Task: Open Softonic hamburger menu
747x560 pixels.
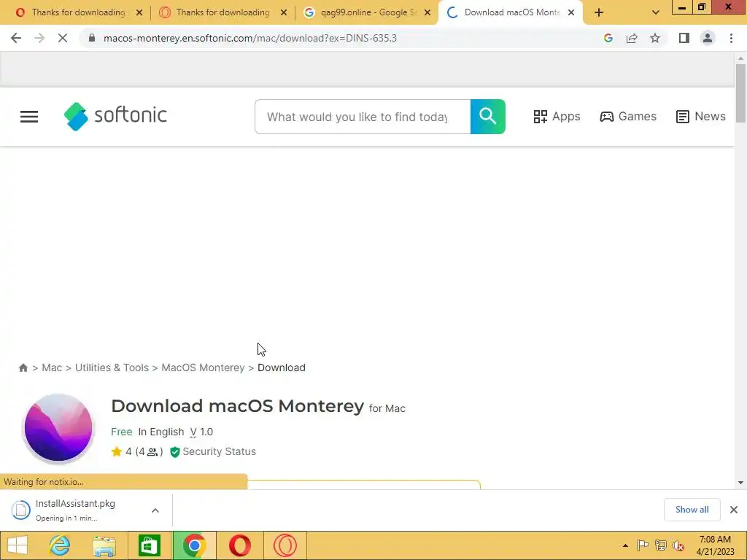Action: [29, 117]
